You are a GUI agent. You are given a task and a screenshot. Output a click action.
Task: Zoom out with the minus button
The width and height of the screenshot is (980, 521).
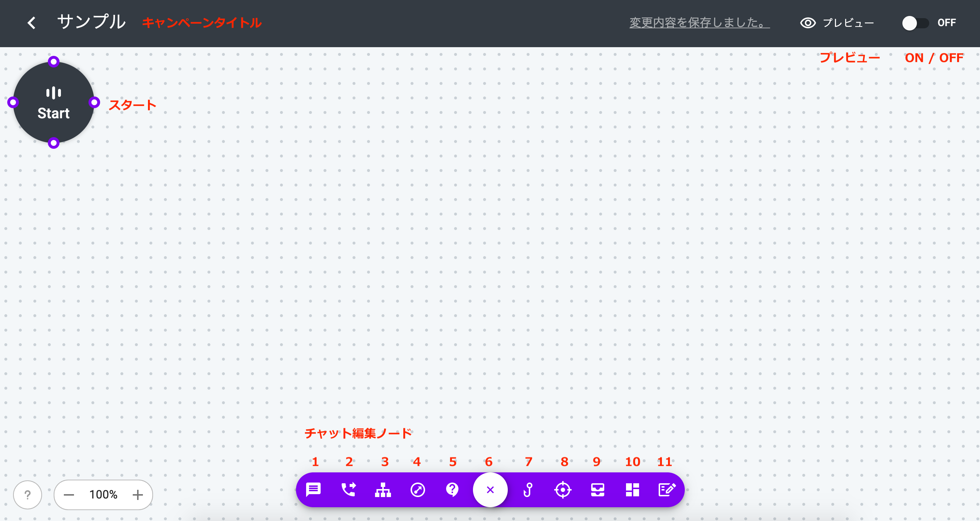coord(69,495)
